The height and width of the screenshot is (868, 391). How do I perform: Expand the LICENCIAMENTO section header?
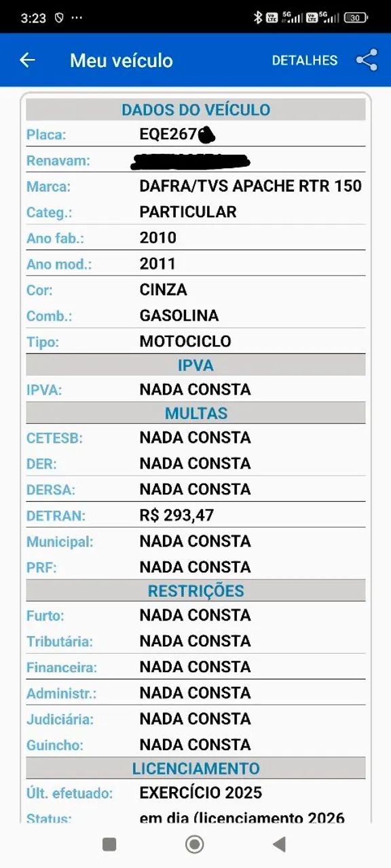[195, 768]
